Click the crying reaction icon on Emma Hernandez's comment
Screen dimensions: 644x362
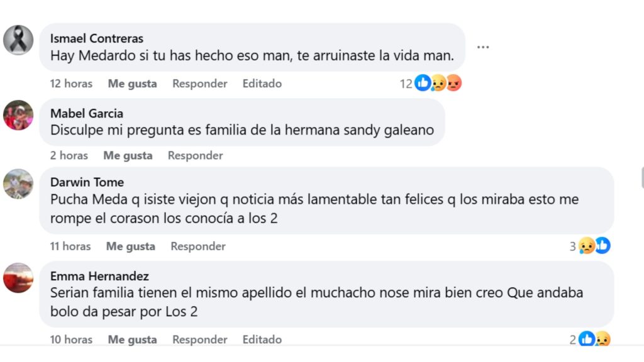click(603, 339)
